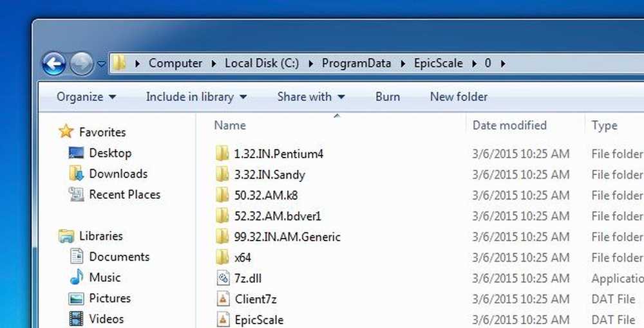Viewport: 644px width, 328px height.
Task: Click the 52.32.AM.bdver1 folder icon
Action: [222, 215]
